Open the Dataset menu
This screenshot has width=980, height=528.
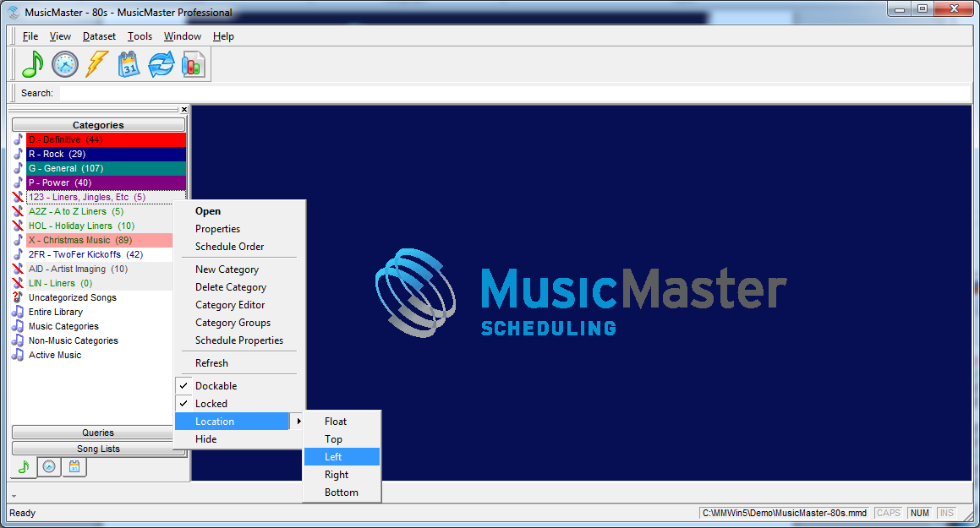pos(99,36)
